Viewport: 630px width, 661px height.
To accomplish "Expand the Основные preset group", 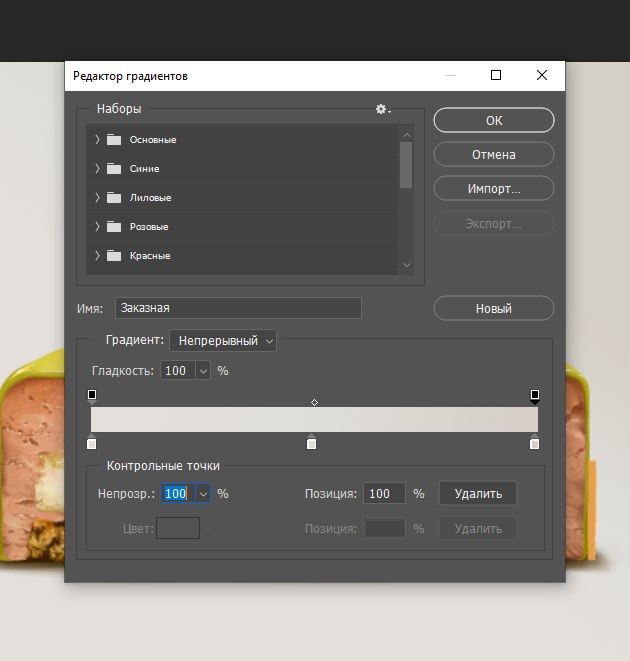I will (x=97, y=140).
